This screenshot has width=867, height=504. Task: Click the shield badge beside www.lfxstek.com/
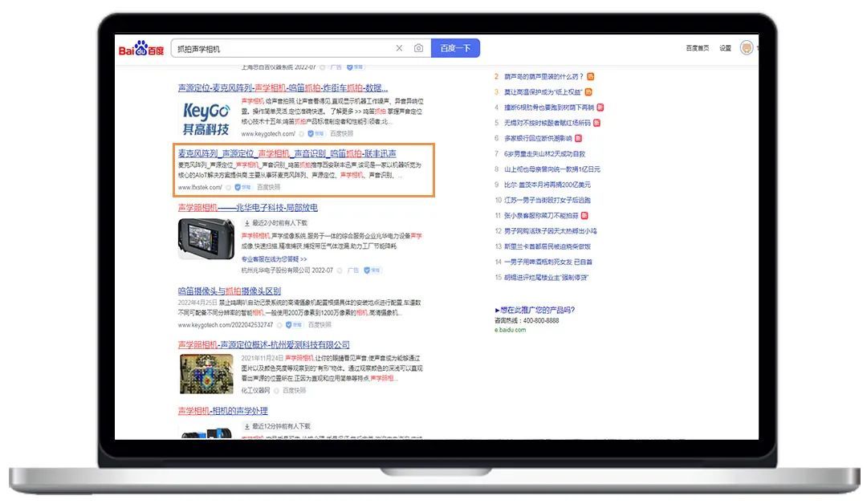click(238, 187)
